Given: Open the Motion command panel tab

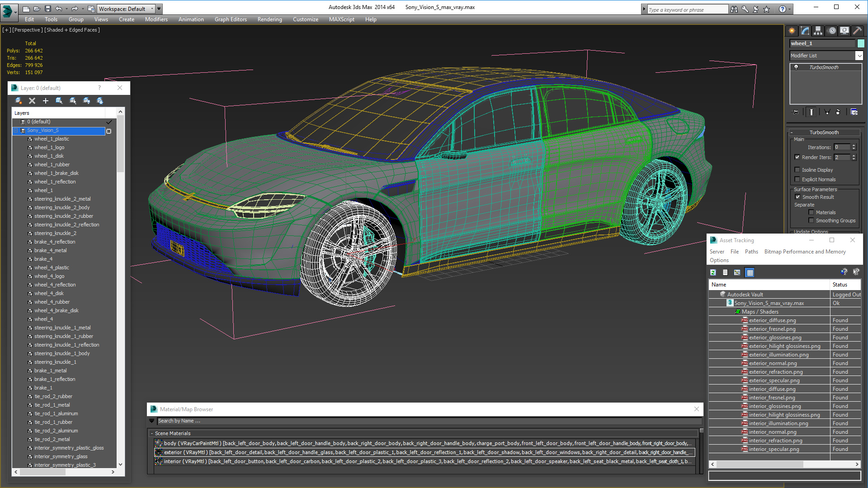Looking at the screenshot, I should tap(832, 31).
